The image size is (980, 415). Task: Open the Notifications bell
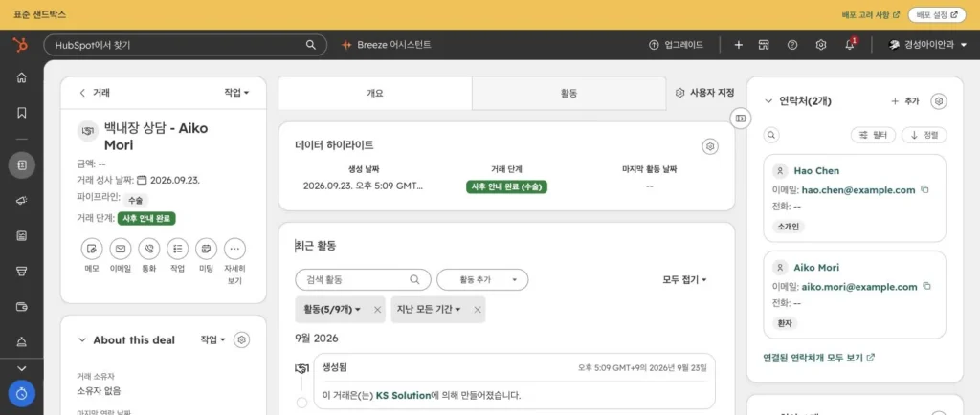[x=850, y=45]
